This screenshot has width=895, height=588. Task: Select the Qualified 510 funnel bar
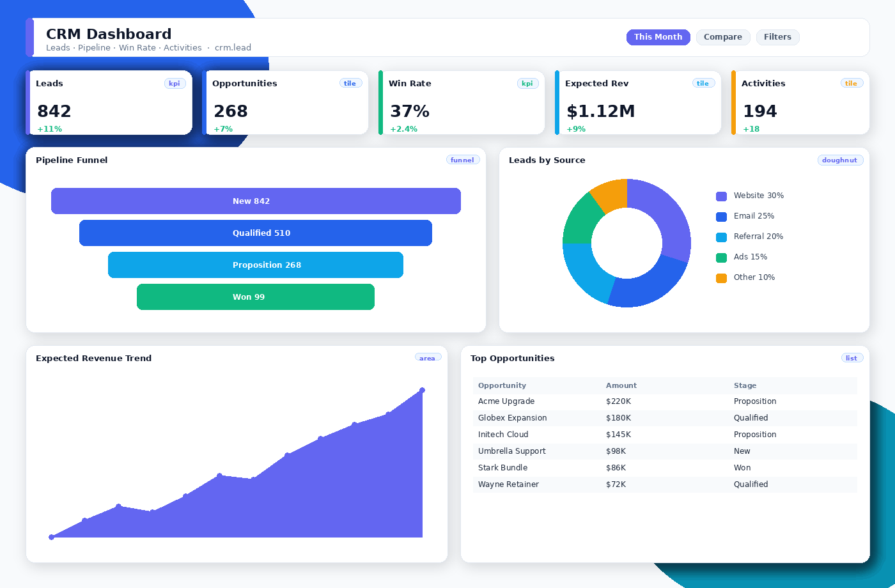pos(256,233)
